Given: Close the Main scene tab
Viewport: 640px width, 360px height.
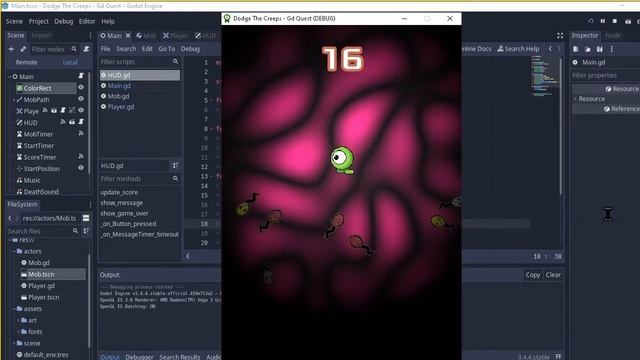Looking at the screenshot, I should click(x=128, y=36).
